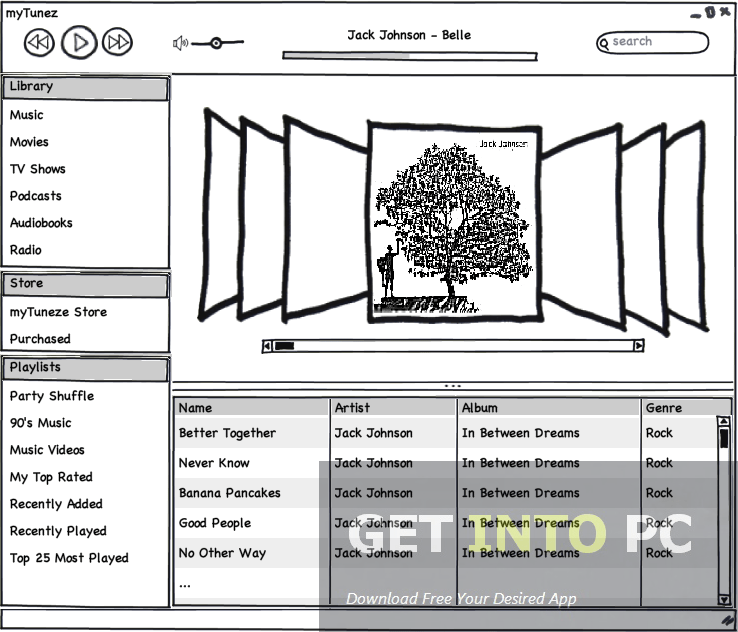Open Movies in the Library

pos(29,142)
